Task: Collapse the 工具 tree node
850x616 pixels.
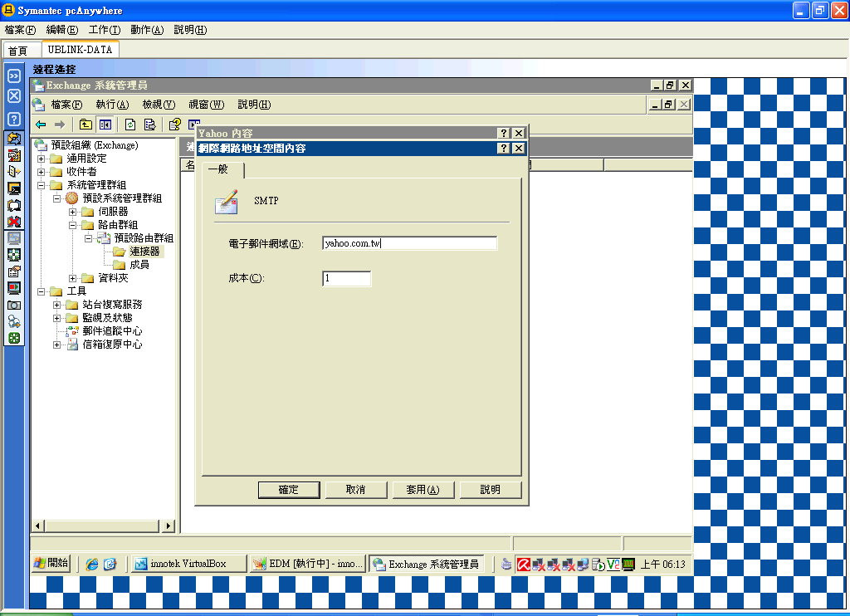Action: pos(42,291)
